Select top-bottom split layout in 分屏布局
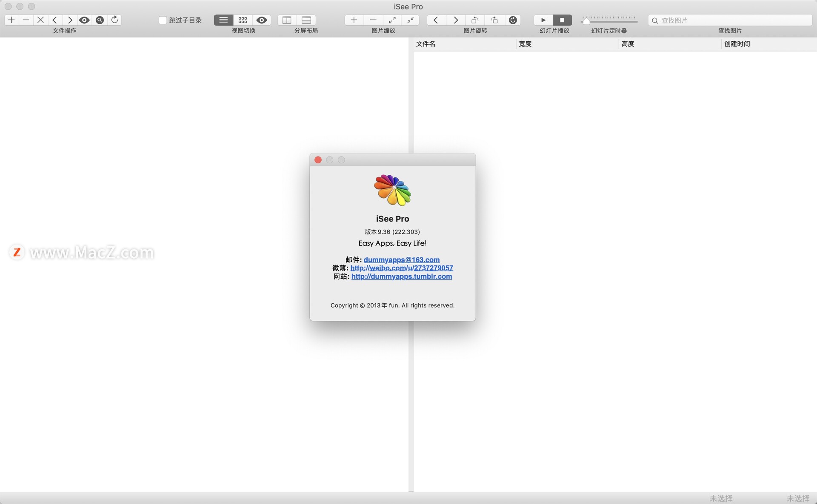 click(x=306, y=20)
